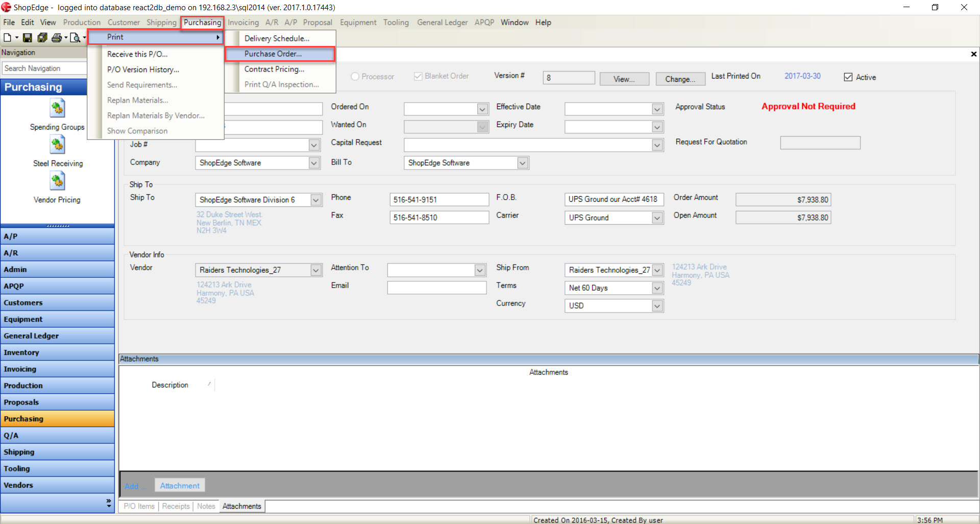Open the Carrier UPS Ground dropdown
This screenshot has width=980, height=524.
657,218
